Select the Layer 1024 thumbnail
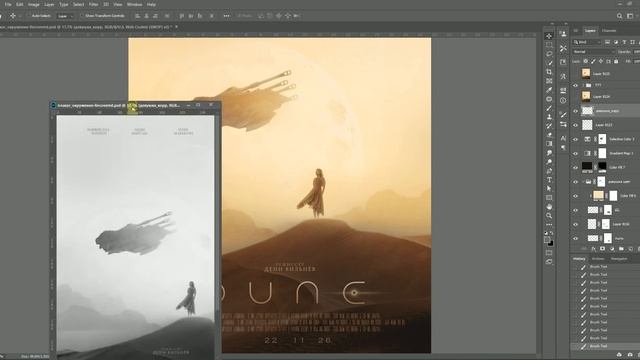 click(586, 96)
